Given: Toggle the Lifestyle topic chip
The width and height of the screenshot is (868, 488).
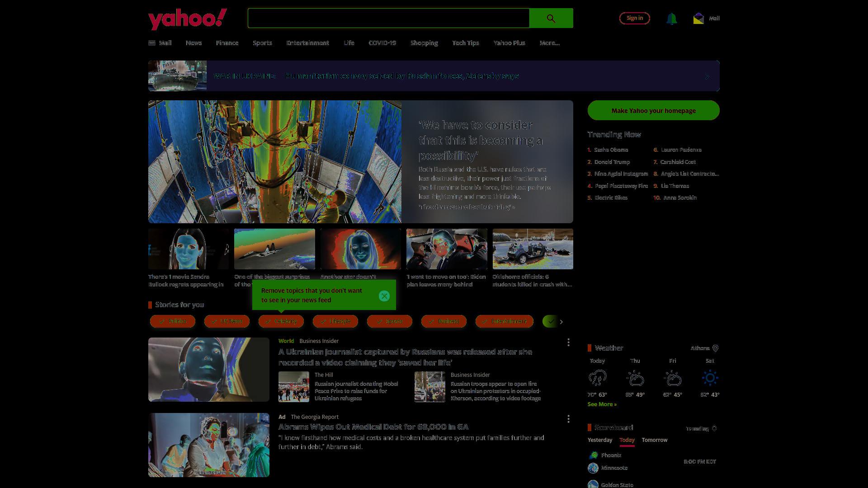Looking at the screenshot, I should pyautogui.click(x=335, y=321).
